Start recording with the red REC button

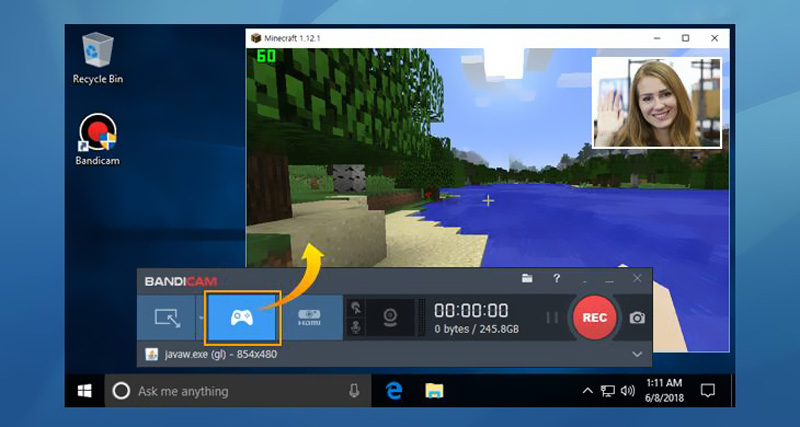[x=595, y=317]
